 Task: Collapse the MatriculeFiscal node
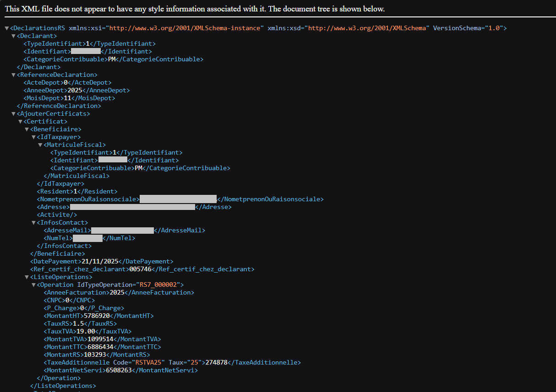coord(40,145)
